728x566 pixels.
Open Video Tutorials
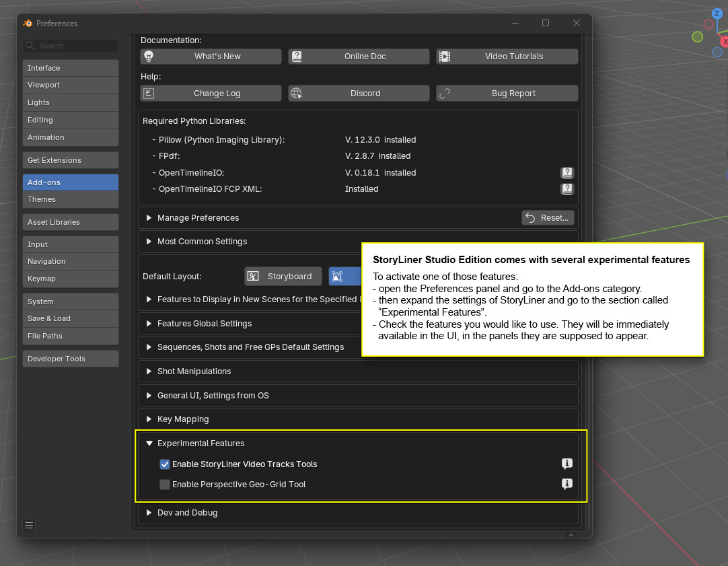tap(507, 56)
